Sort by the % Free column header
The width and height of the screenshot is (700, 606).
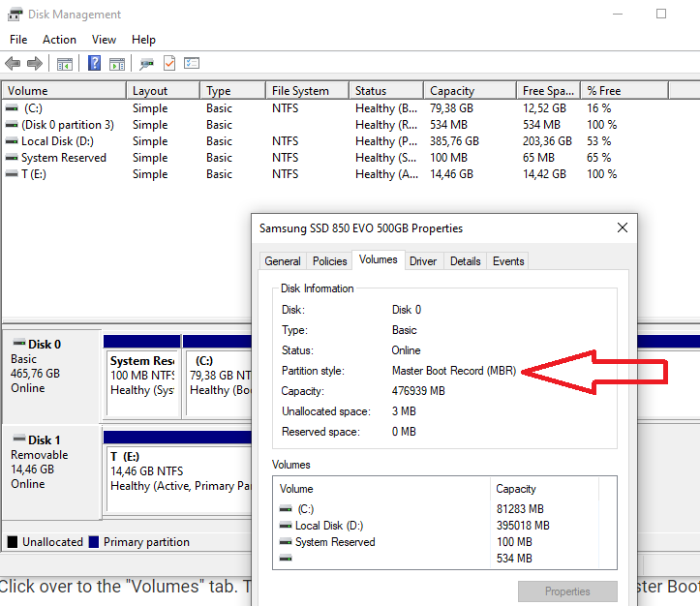click(x=624, y=91)
